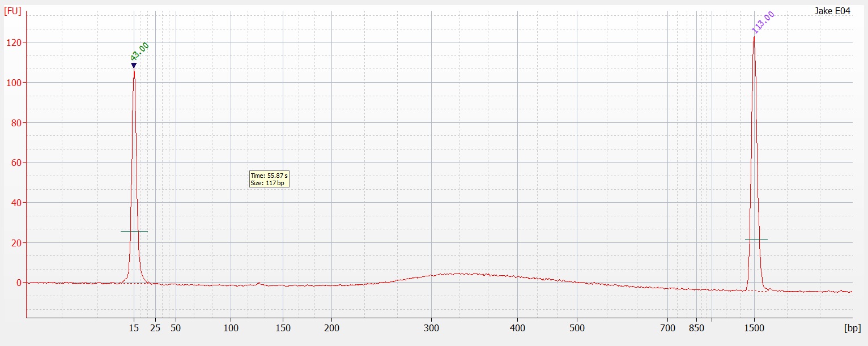The image size is (868, 346).
Task: Click the 43.00 lower marker peak label
Action: [140, 52]
